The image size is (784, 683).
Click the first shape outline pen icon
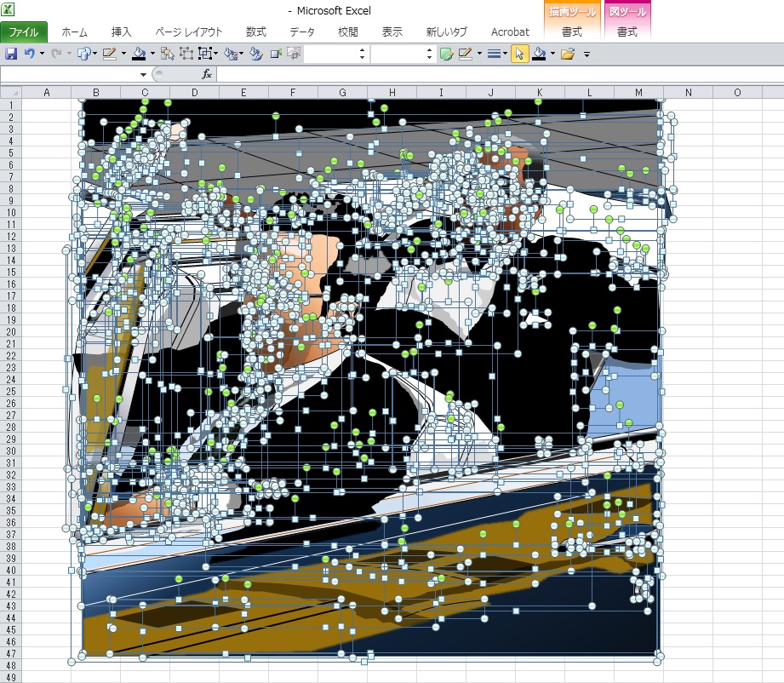[110, 54]
